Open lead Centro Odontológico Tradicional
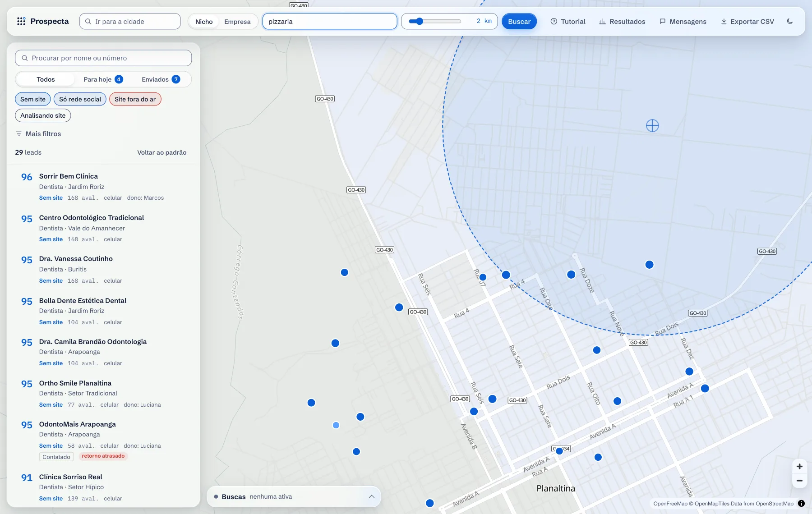This screenshot has width=812, height=514. point(103,228)
